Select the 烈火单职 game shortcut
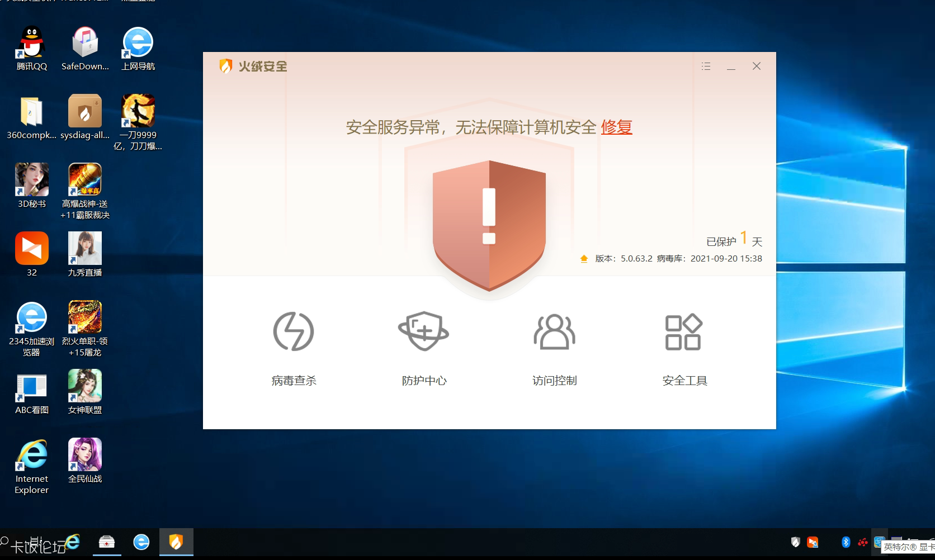This screenshot has width=935, height=560. pyautogui.click(x=85, y=329)
